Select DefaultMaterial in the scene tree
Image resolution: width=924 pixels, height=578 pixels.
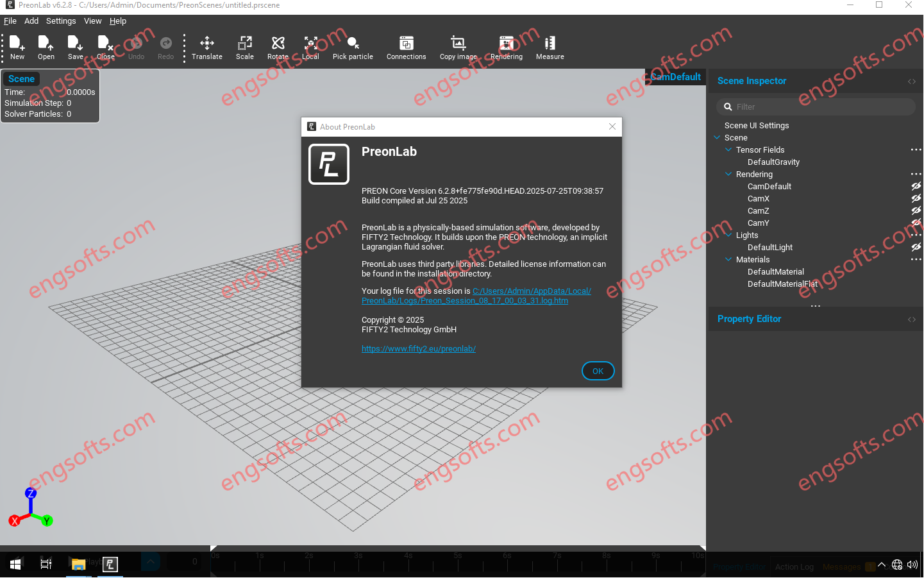pyautogui.click(x=776, y=272)
